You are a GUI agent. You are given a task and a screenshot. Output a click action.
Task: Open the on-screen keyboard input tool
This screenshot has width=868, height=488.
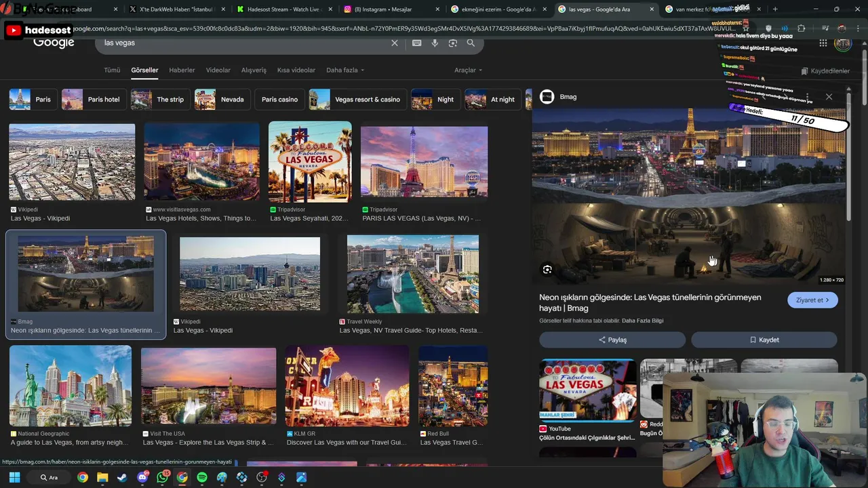416,43
